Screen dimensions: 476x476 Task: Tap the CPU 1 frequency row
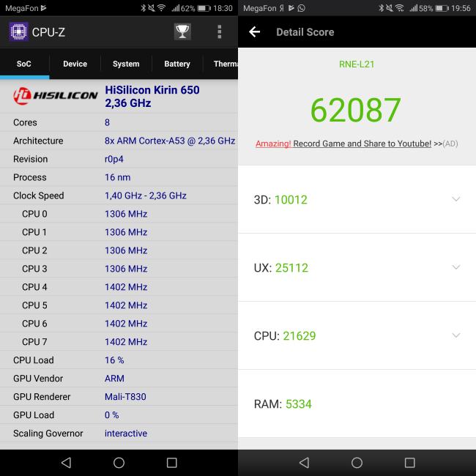coord(119,232)
